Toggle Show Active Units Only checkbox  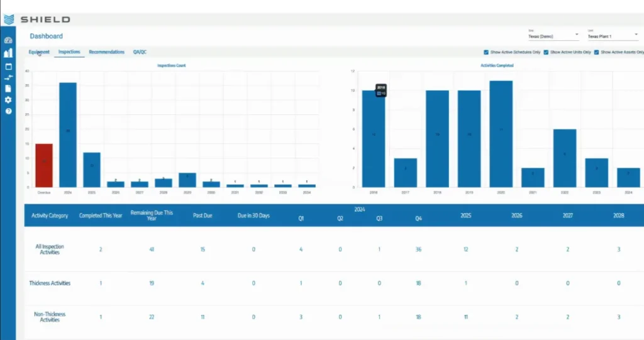pyautogui.click(x=546, y=52)
